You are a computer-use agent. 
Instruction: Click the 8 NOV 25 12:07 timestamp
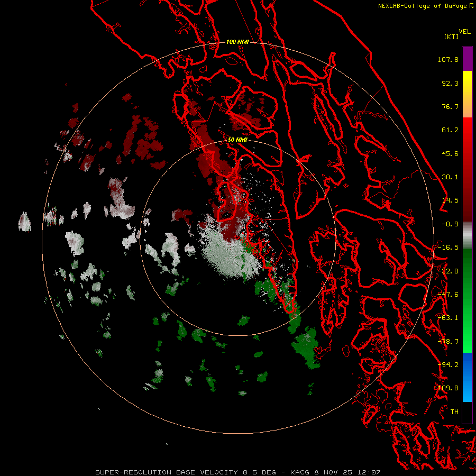tap(347, 472)
